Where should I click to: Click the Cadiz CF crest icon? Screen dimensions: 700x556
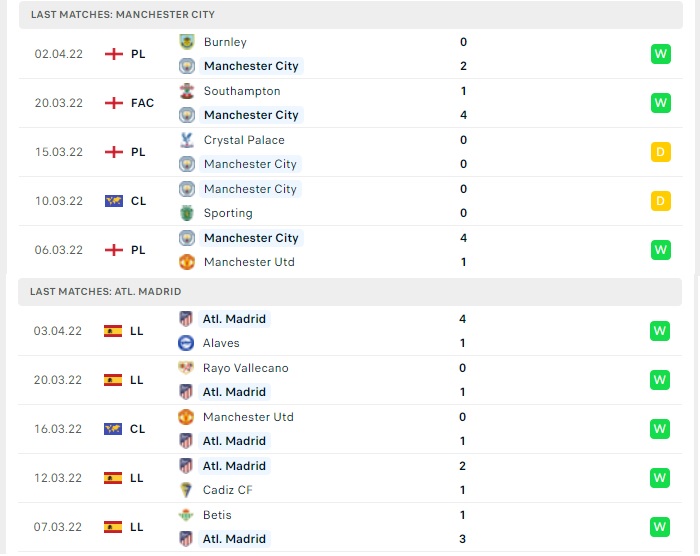coord(186,490)
